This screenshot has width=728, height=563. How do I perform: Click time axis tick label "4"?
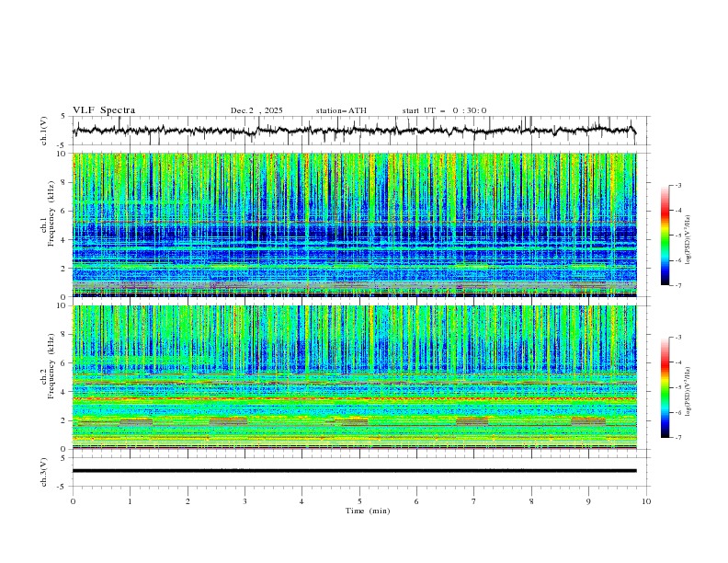tap(301, 501)
